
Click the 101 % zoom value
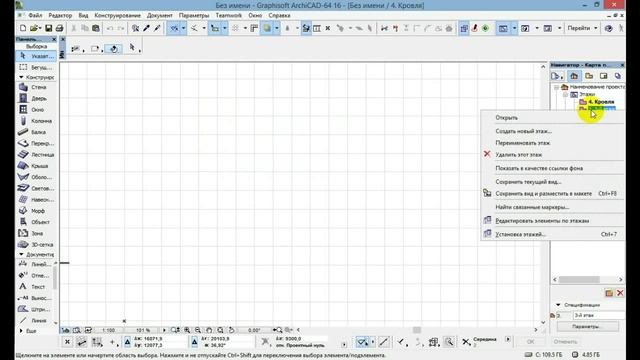pos(143,330)
